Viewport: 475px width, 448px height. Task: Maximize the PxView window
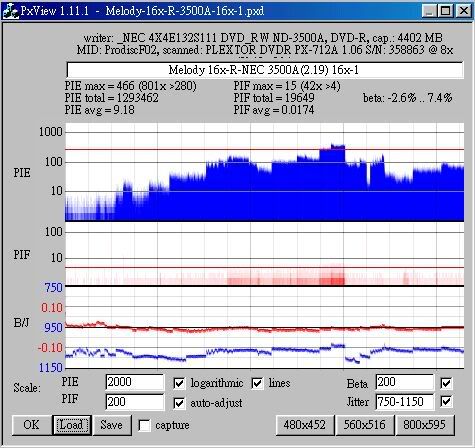pyautogui.click(x=445, y=11)
